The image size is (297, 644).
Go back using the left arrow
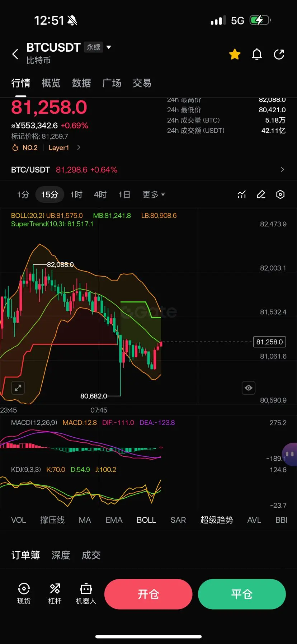15,54
